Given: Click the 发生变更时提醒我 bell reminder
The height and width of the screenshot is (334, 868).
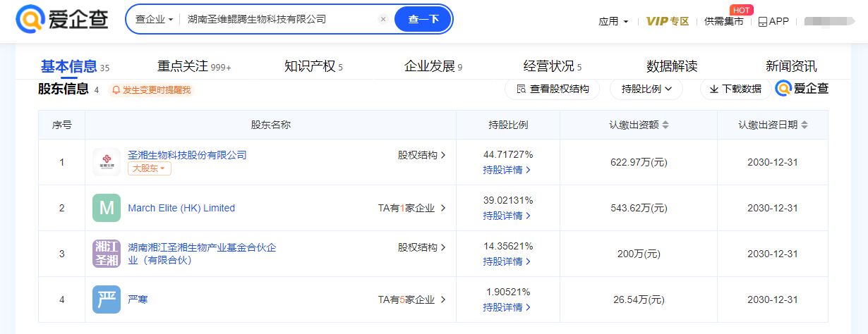Looking at the screenshot, I should 151,89.
